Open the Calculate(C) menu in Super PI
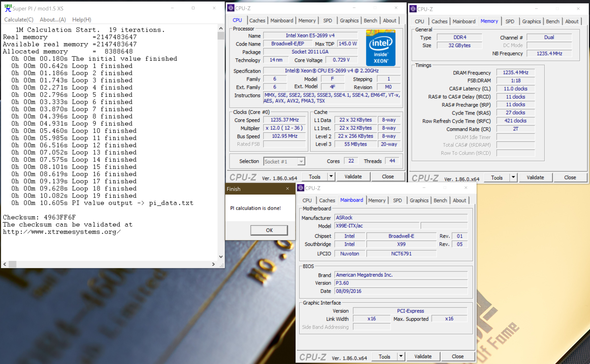 click(19, 19)
